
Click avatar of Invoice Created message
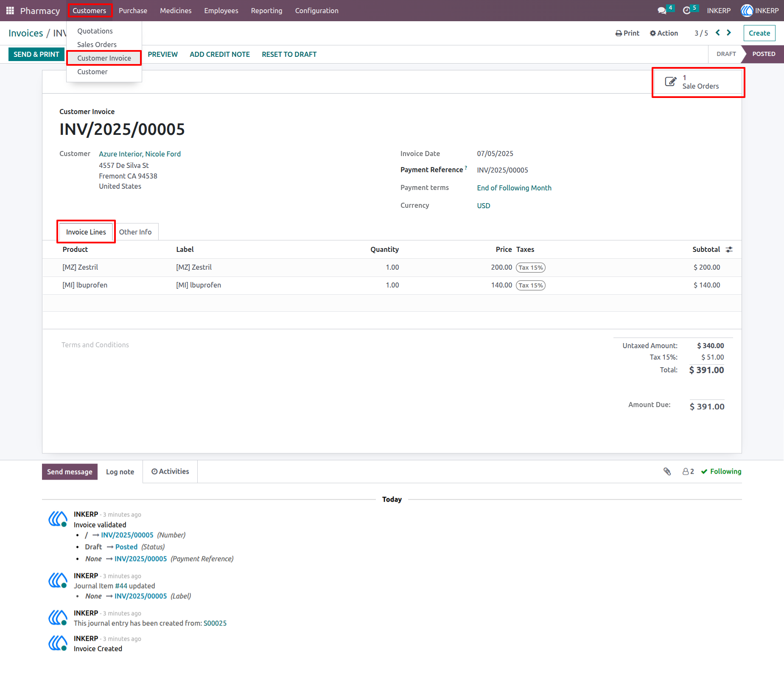(58, 643)
